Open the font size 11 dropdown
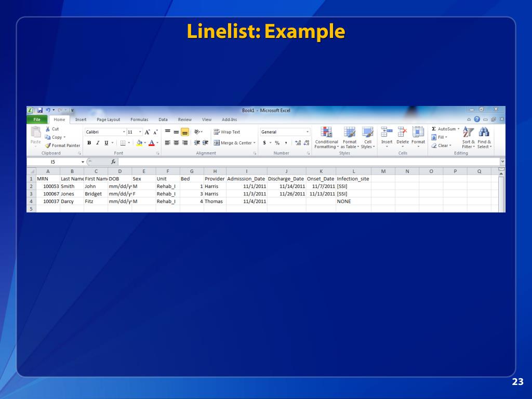Screen dimensions: 532x399 tap(140, 132)
